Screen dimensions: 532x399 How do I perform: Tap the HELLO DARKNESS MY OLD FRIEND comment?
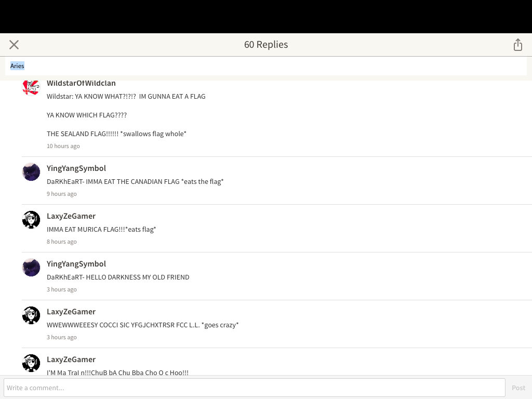tap(118, 277)
